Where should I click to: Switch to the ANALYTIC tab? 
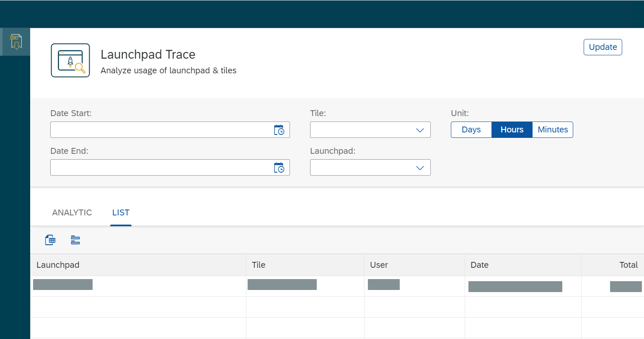(72, 212)
